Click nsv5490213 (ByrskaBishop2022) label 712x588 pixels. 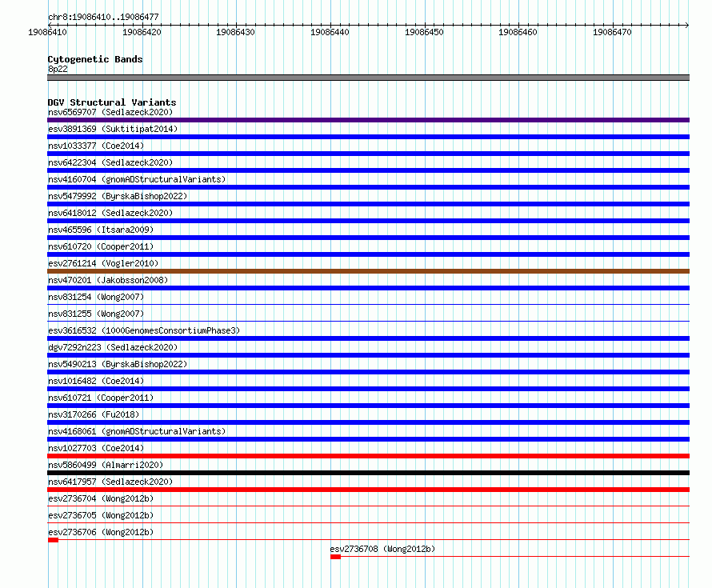pyautogui.click(x=118, y=364)
